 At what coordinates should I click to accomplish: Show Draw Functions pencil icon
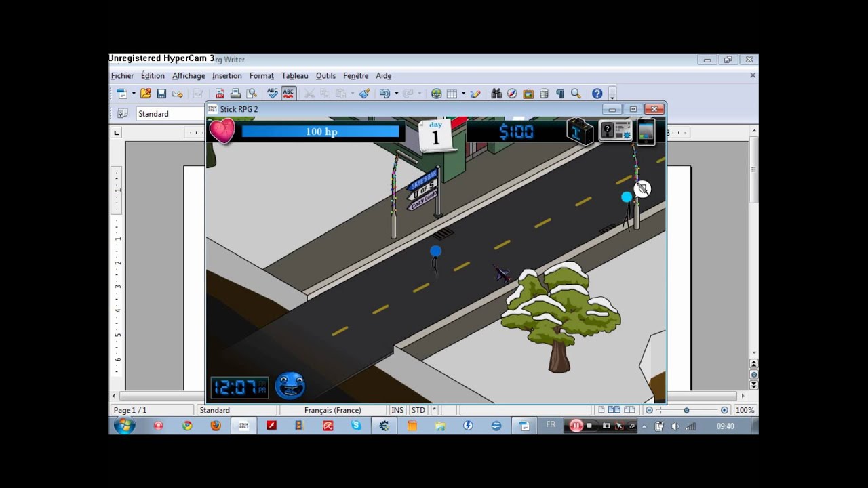click(x=475, y=94)
